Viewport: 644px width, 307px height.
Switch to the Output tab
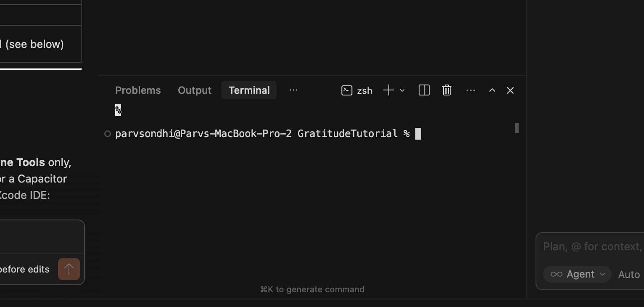[x=194, y=90]
